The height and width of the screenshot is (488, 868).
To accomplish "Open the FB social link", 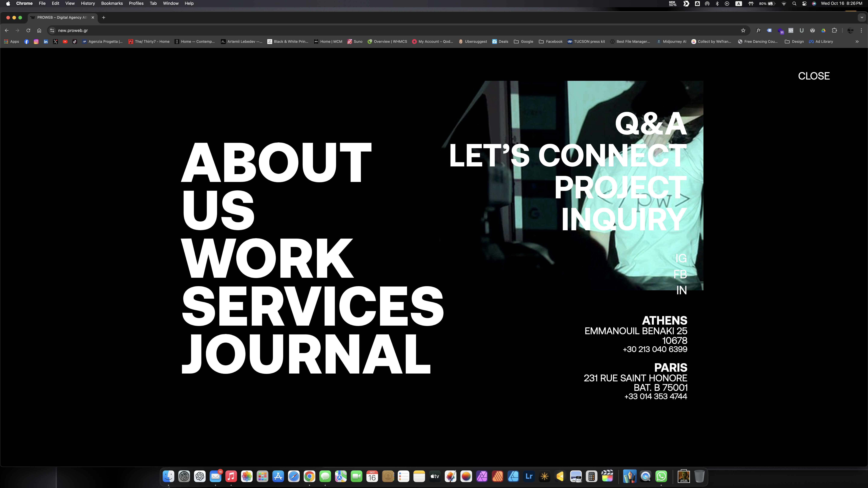I will [x=680, y=274].
